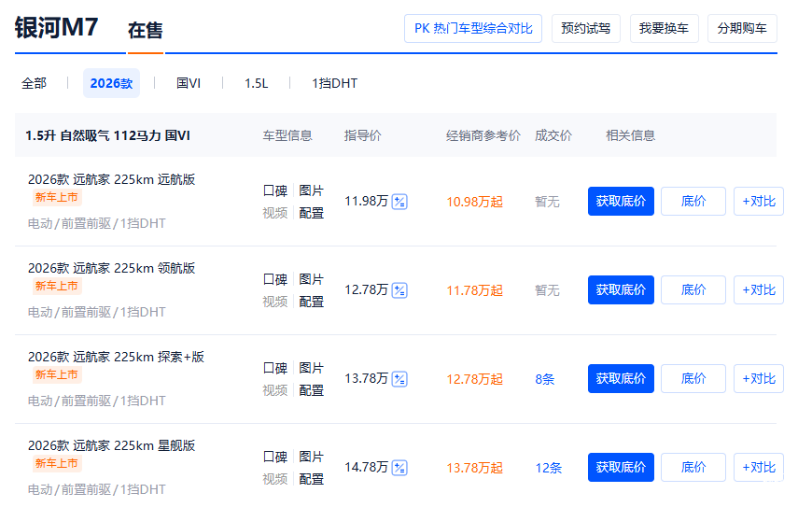Open 视频 for 领航版

pos(275,302)
